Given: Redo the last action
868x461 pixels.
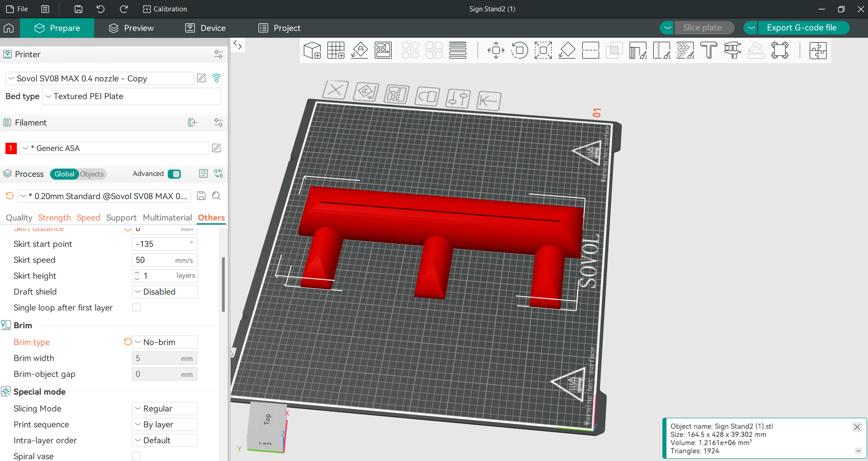Looking at the screenshot, I should tap(123, 9).
